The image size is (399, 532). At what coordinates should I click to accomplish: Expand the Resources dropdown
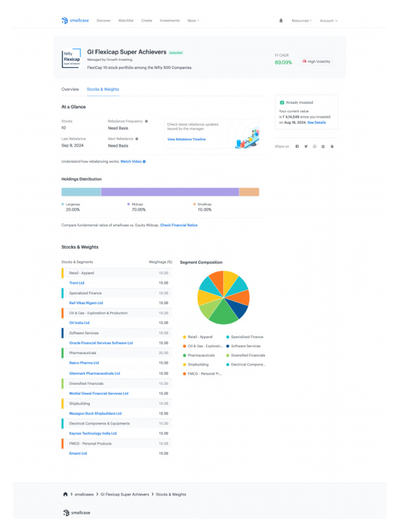[x=301, y=21]
